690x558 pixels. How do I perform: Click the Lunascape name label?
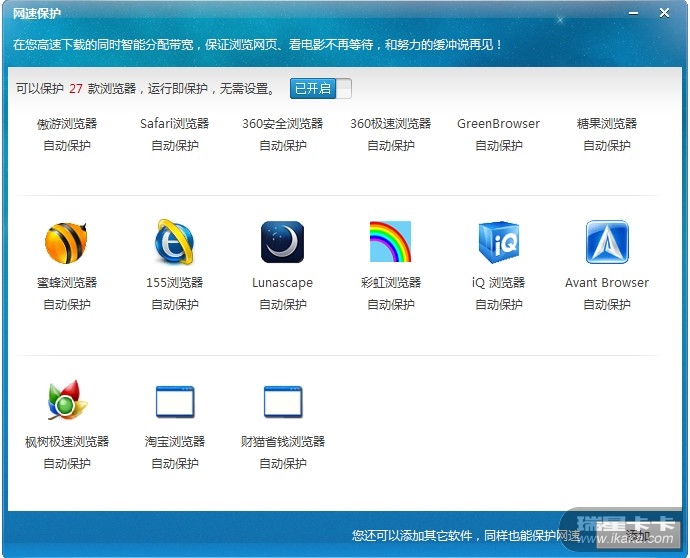(x=283, y=283)
